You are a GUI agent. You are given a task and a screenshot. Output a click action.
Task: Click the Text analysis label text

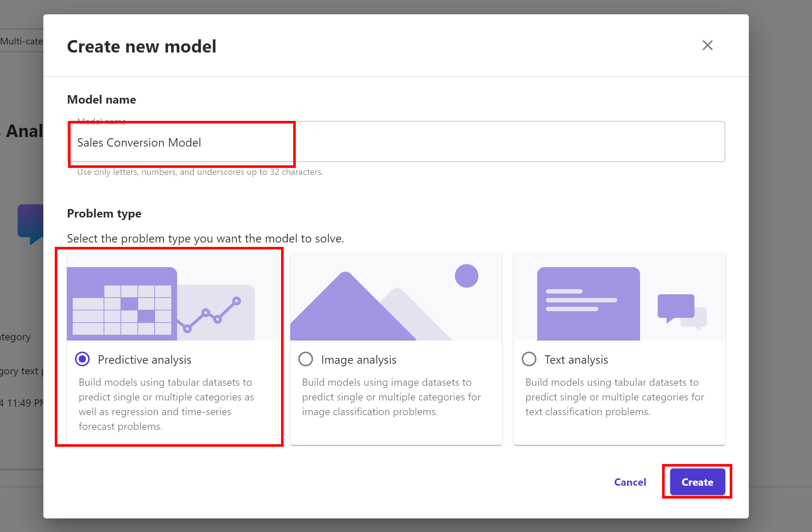tap(576, 360)
